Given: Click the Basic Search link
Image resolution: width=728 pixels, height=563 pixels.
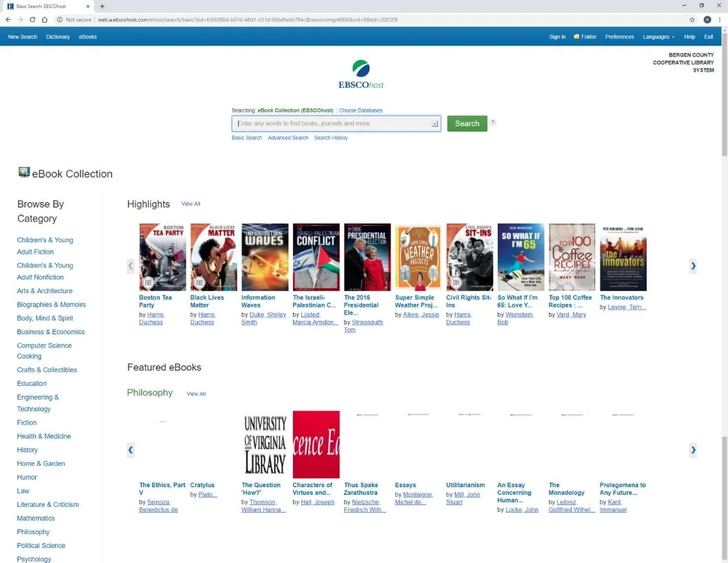Looking at the screenshot, I should coord(247,138).
